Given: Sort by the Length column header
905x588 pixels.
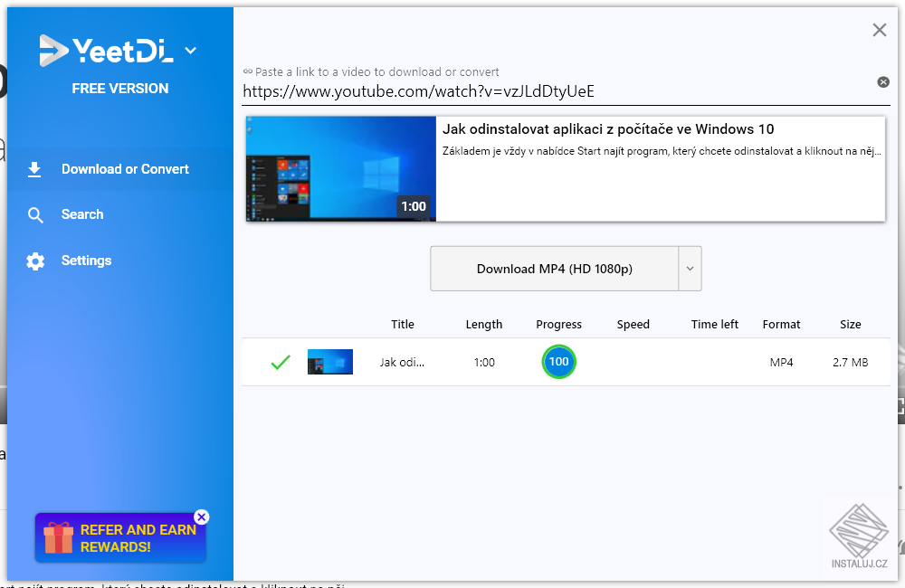Looking at the screenshot, I should pyautogui.click(x=483, y=324).
